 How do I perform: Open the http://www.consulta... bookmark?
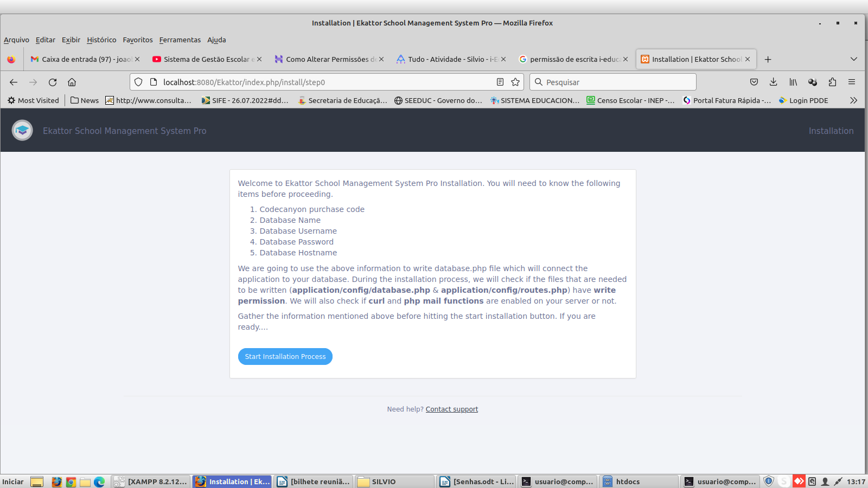(148, 100)
